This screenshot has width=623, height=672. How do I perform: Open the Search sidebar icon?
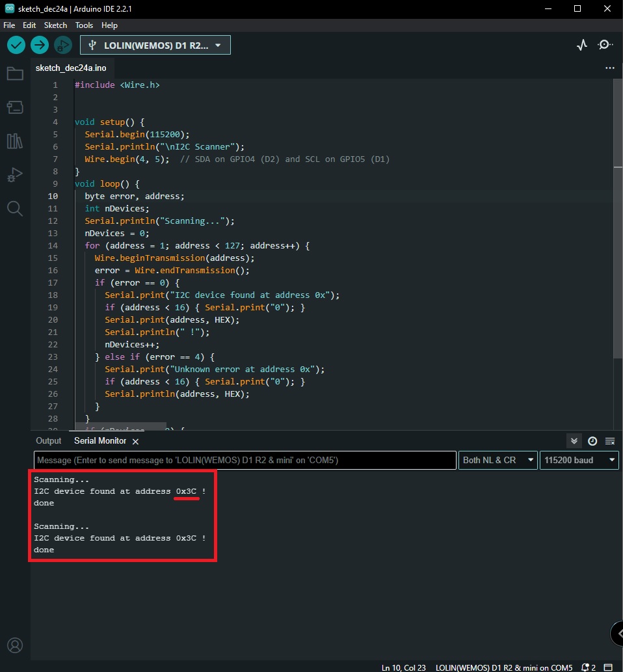[15, 209]
